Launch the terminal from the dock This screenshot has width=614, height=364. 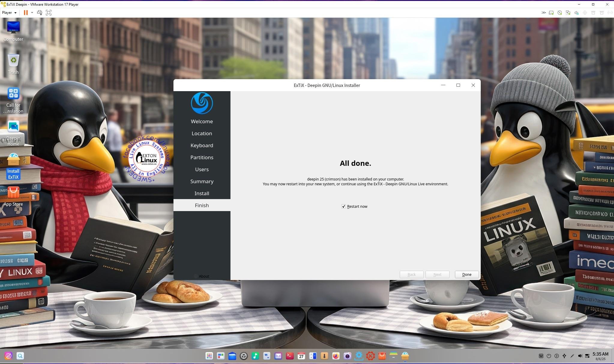pyautogui.click(x=290, y=356)
